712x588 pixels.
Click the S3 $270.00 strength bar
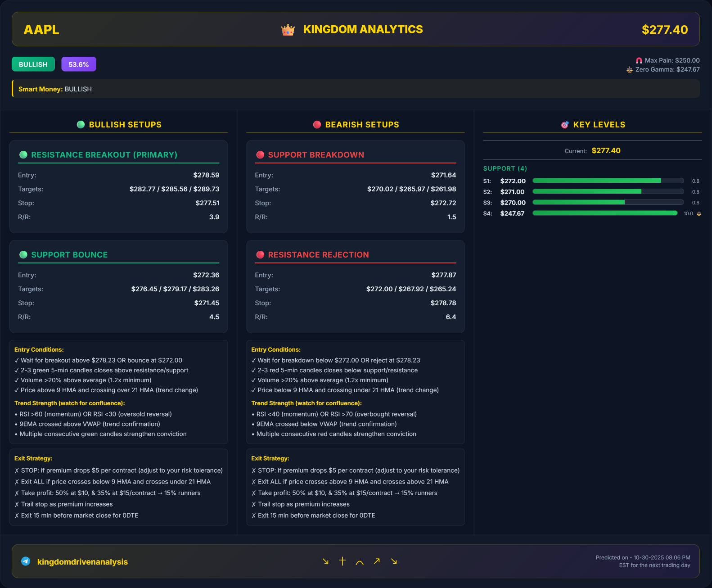click(x=608, y=202)
